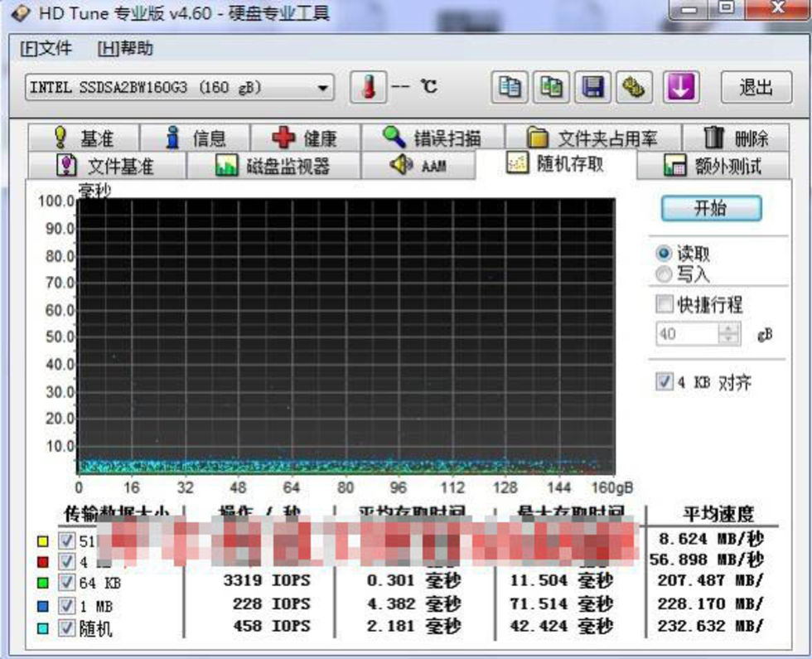Open the options settings icon in toolbar
This screenshot has height=659, width=812.
[x=635, y=87]
